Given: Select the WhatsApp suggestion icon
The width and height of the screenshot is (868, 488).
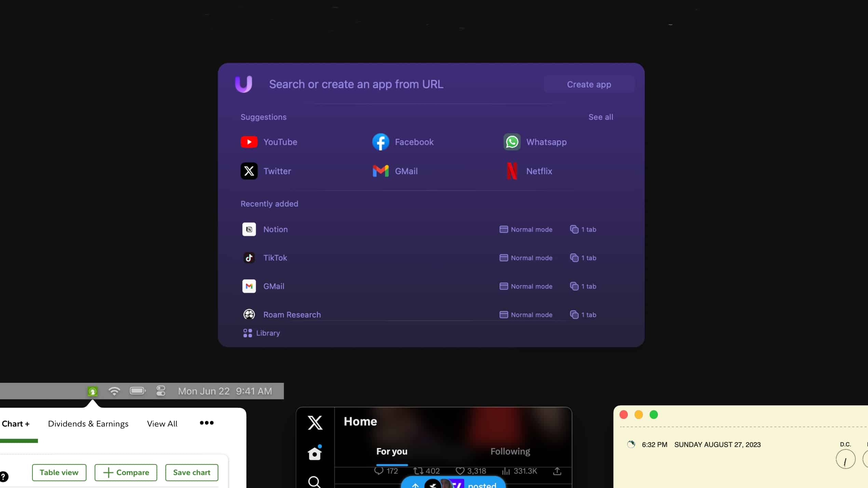Looking at the screenshot, I should tap(512, 142).
